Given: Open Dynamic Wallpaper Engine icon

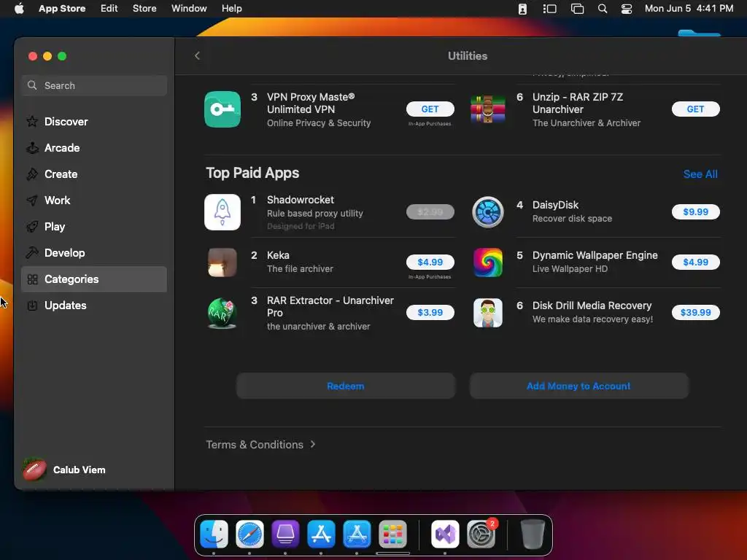Looking at the screenshot, I should (x=488, y=262).
